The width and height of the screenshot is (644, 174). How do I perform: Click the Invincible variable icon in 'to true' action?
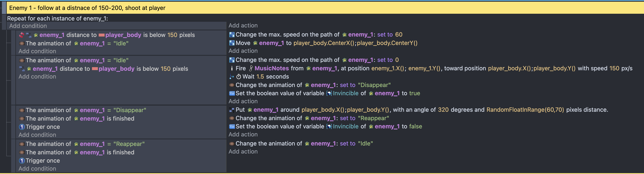(x=329, y=94)
